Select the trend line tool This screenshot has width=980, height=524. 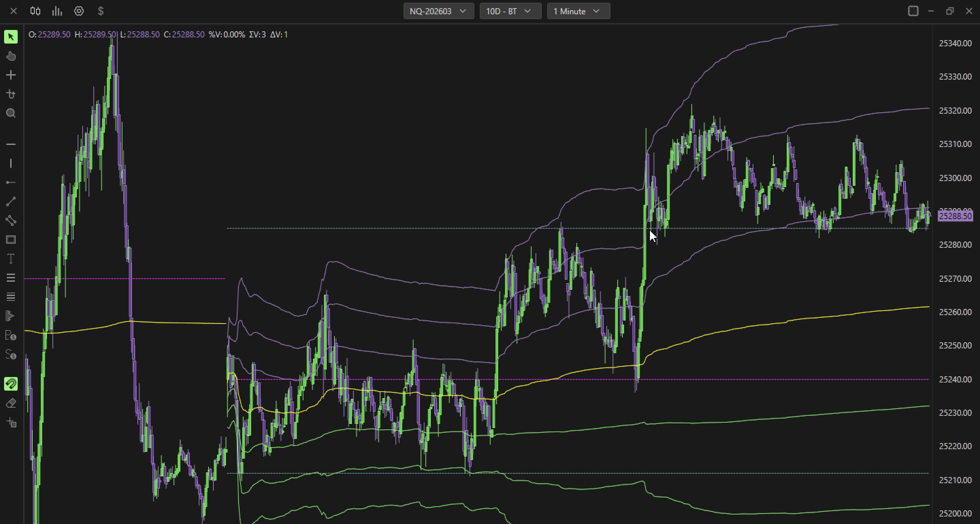click(11, 201)
